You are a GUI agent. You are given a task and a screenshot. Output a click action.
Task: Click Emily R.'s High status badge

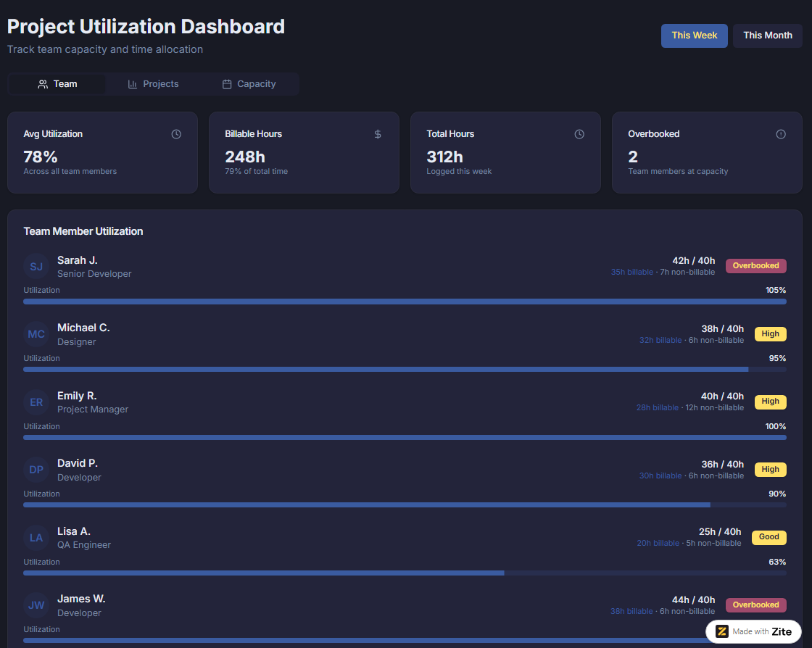[x=770, y=402]
